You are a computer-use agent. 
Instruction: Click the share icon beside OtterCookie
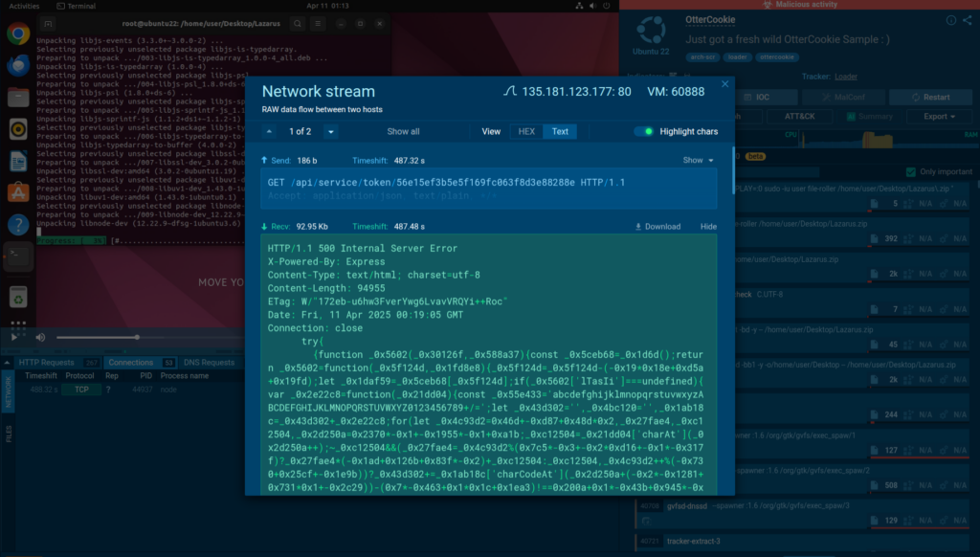[x=967, y=20]
